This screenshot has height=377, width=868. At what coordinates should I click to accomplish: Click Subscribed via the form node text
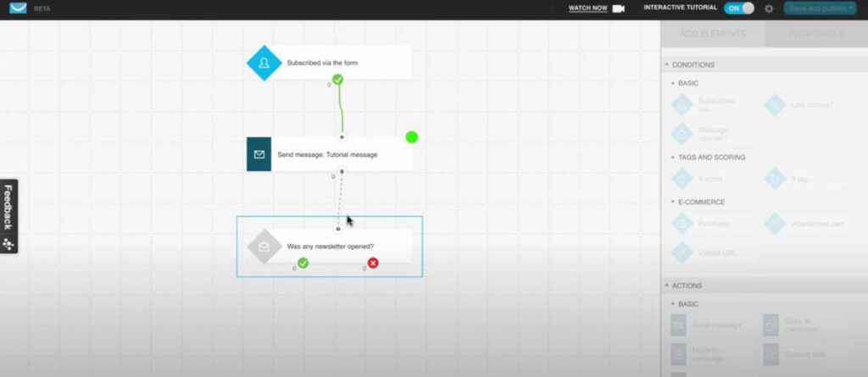(x=322, y=63)
